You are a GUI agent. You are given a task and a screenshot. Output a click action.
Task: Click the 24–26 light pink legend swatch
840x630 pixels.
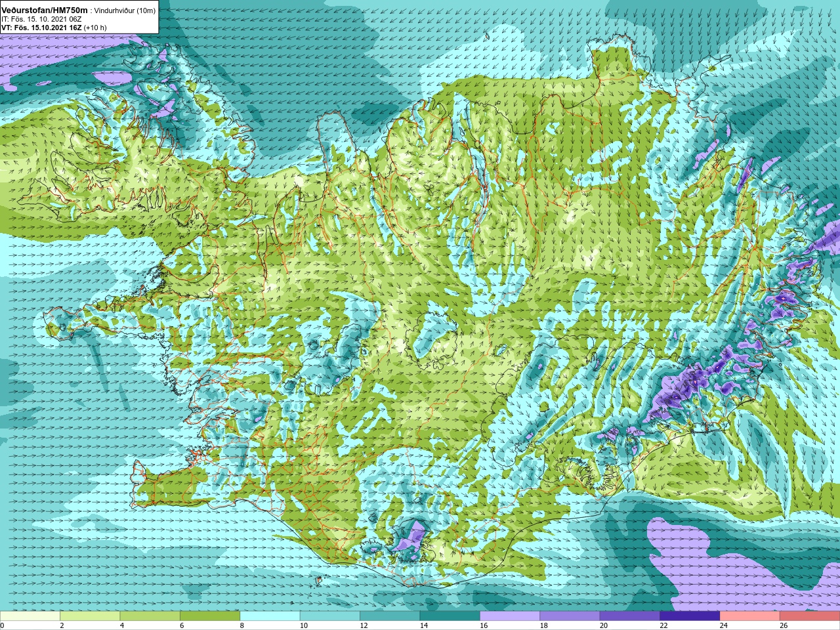[749, 616]
